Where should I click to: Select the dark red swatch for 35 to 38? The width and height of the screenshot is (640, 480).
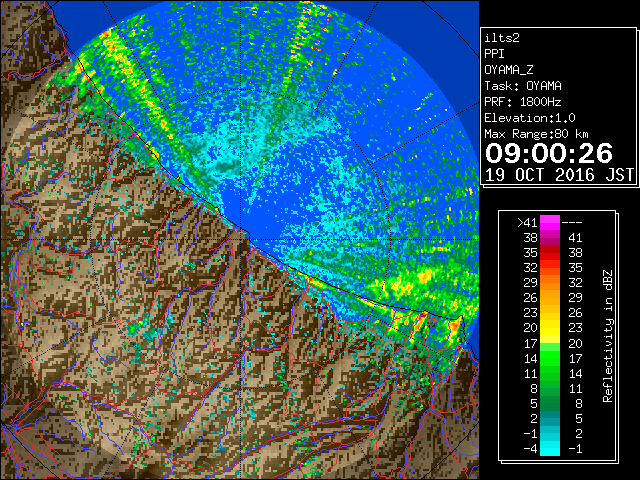pyautogui.click(x=550, y=253)
